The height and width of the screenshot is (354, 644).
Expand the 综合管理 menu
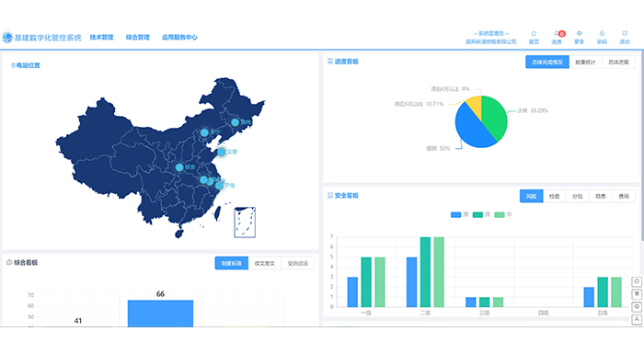pyautogui.click(x=138, y=38)
